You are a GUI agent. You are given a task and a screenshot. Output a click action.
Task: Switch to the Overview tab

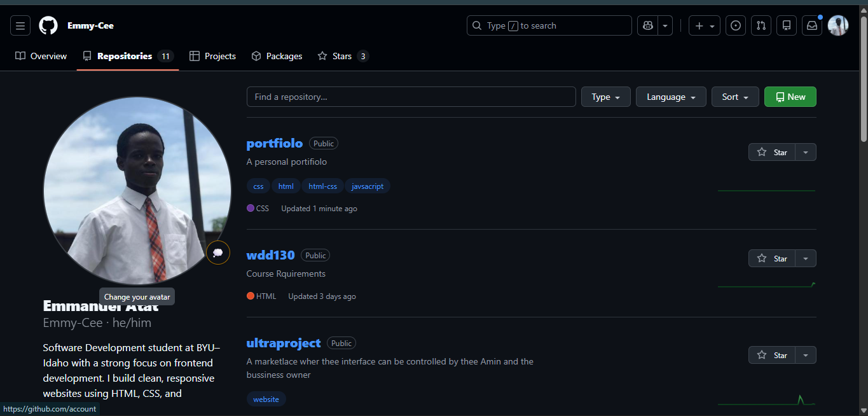click(x=41, y=56)
